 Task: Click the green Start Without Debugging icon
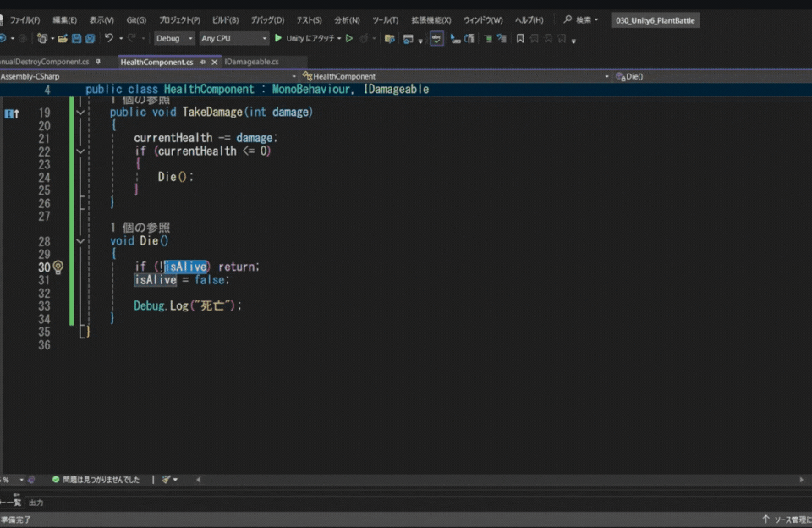pos(348,38)
